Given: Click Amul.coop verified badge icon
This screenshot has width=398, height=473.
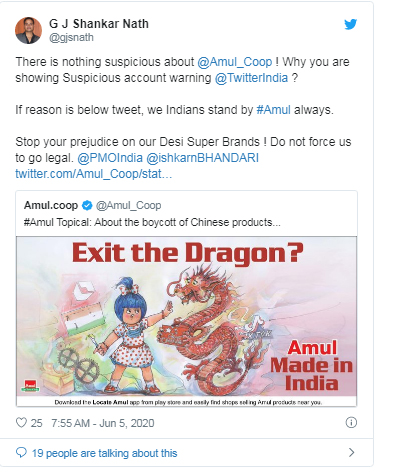Looking at the screenshot, I should tap(87, 205).
